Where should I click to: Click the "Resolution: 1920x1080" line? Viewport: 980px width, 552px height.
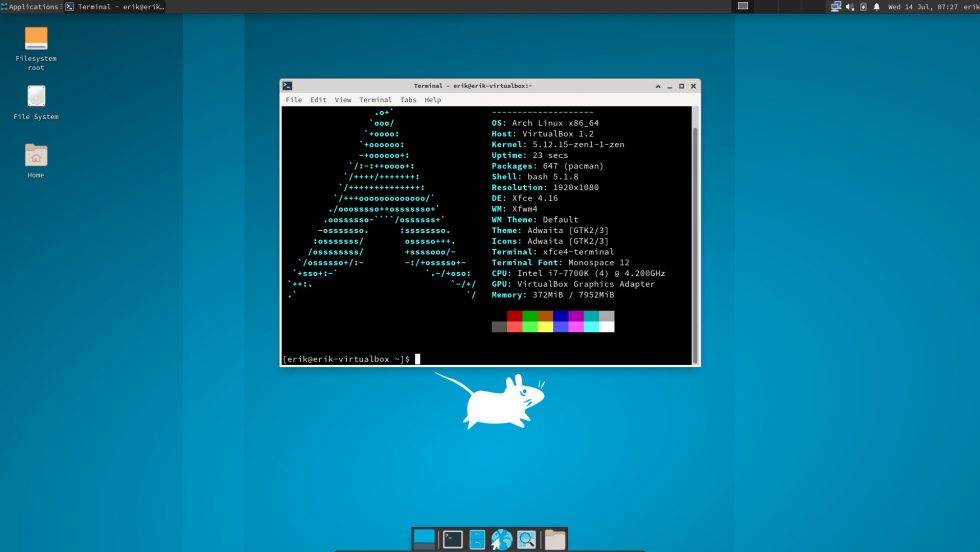coord(545,188)
